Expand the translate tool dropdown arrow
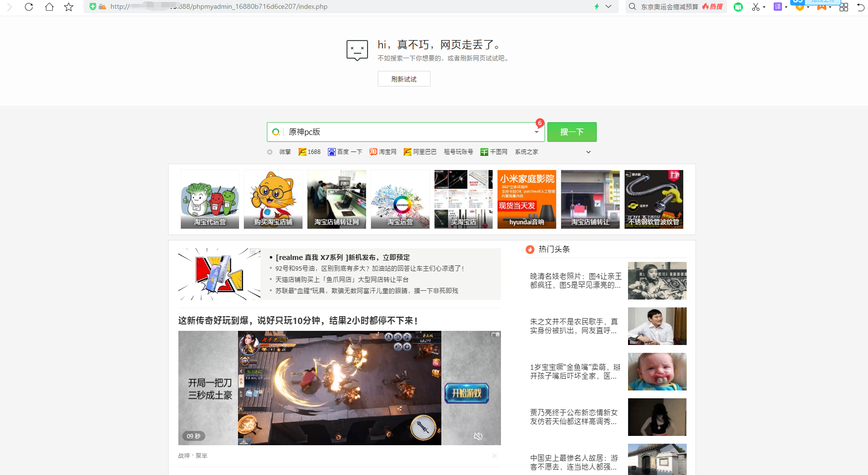 (786, 7)
